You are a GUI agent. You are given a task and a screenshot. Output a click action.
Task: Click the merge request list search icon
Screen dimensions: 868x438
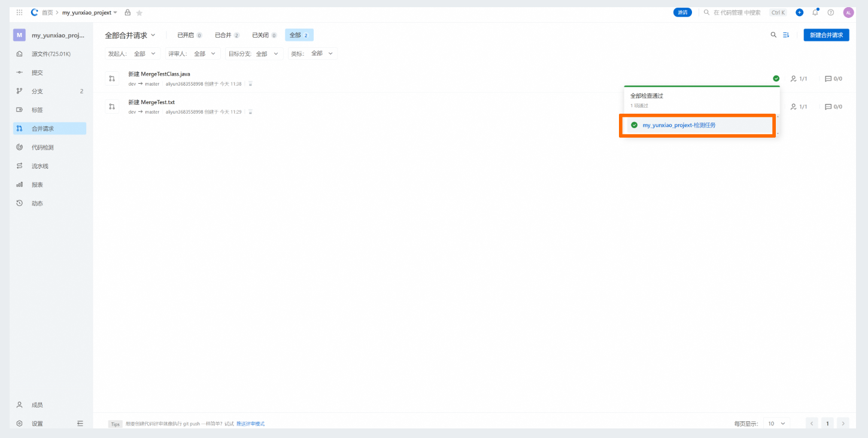pyautogui.click(x=773, y=35)
